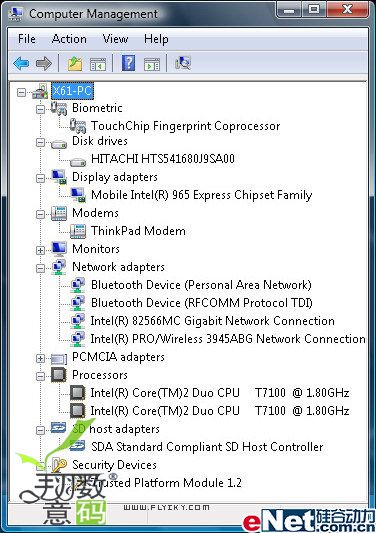Click the Up one level folder icon

tap(75, 64)
